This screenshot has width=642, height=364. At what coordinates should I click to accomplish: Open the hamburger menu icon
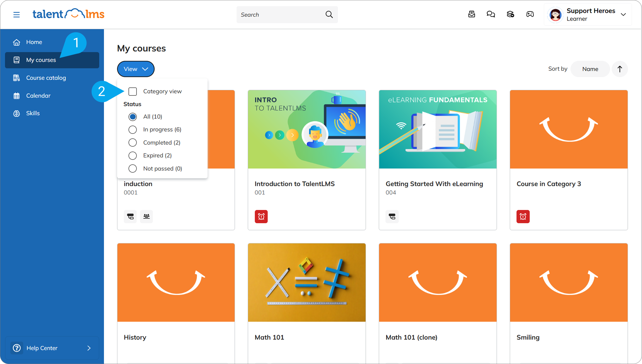click(x=16, y=14)
